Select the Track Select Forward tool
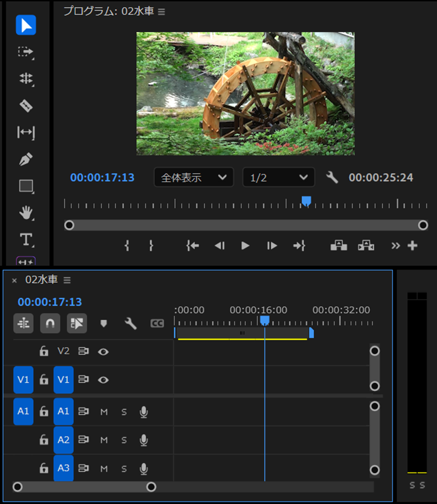The image size is (437, 504). coord(26,52)
